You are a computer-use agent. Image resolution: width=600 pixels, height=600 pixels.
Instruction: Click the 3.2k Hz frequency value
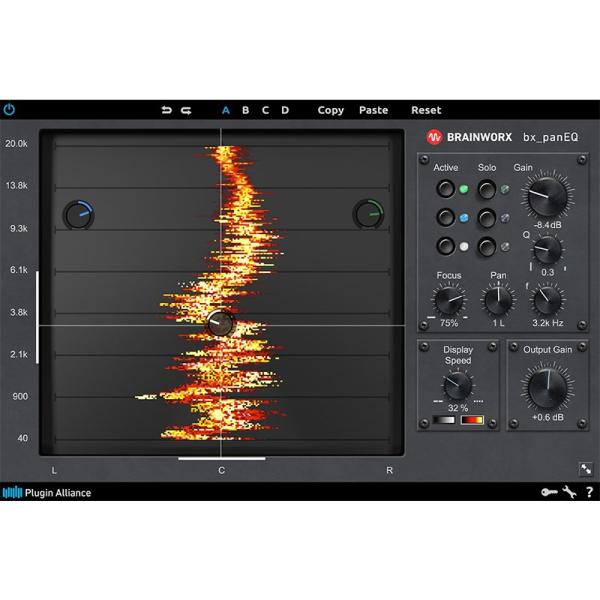pyautogui.click(x=548, y=323)
